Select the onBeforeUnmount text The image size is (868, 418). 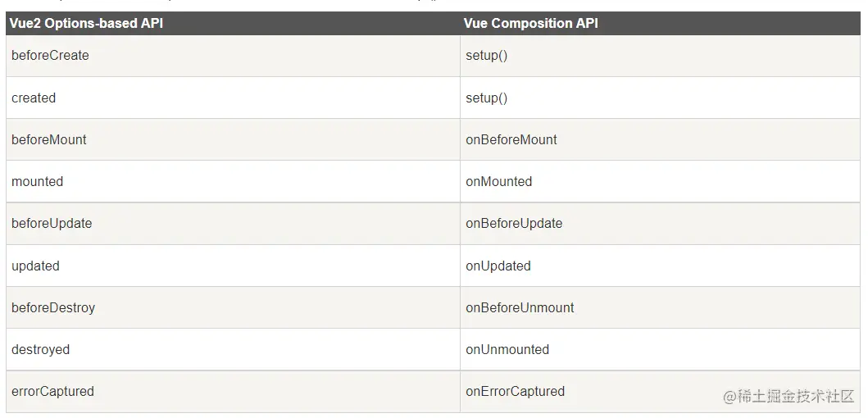tap(520, 308)
